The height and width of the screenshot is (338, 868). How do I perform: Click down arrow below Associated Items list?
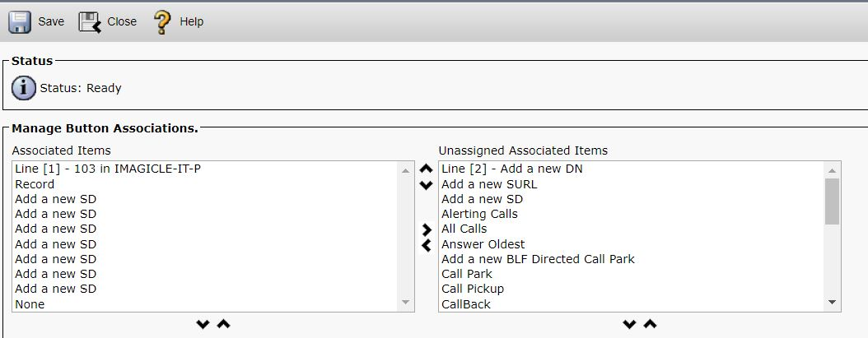(203, 325)
